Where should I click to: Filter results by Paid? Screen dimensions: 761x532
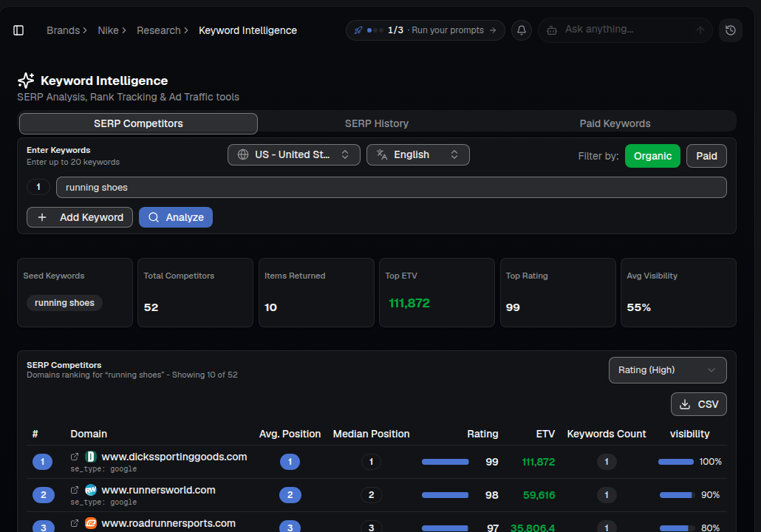(x=706, y=156)
